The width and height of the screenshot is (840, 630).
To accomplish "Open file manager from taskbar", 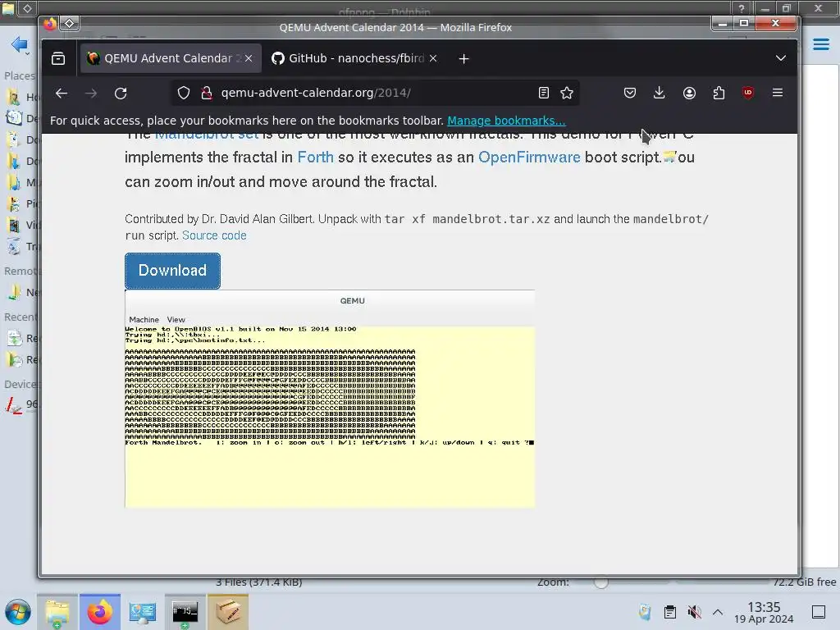I will pyautogui.click(x=57, y=612).
